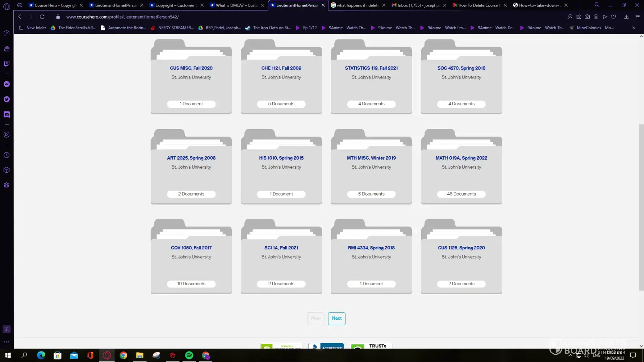
Task: Open the Extensions cube icon in sidebar
Action: [x=7, y=170]
